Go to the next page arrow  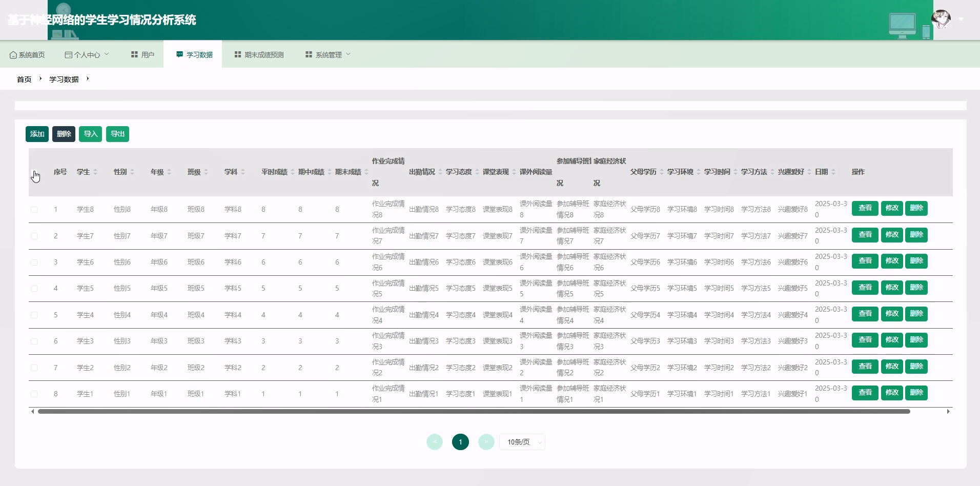pyautogui.click(x=486, y=442)
